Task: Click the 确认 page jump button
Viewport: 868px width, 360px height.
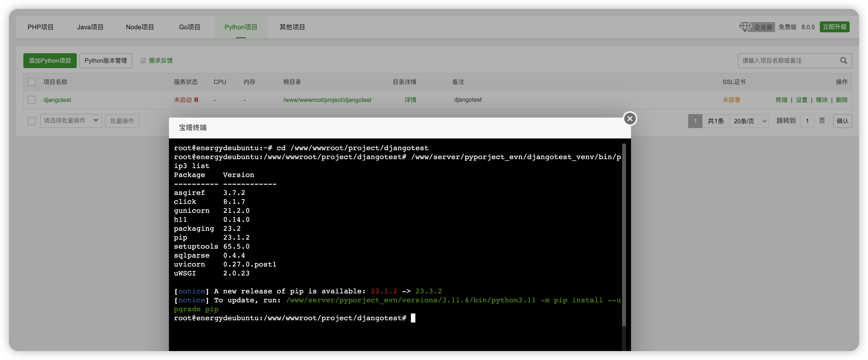Action: coord(842,121)
